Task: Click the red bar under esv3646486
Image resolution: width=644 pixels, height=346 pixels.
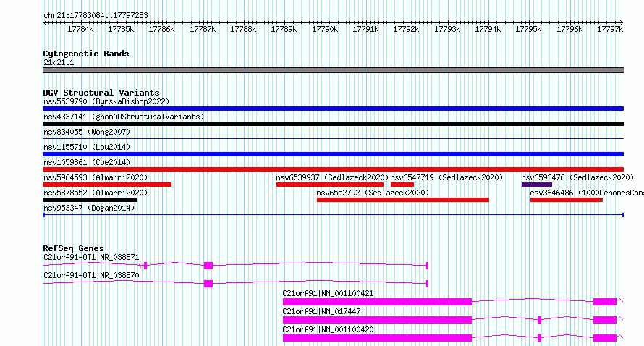Action: pyautogui.click(x=567, y=200)
